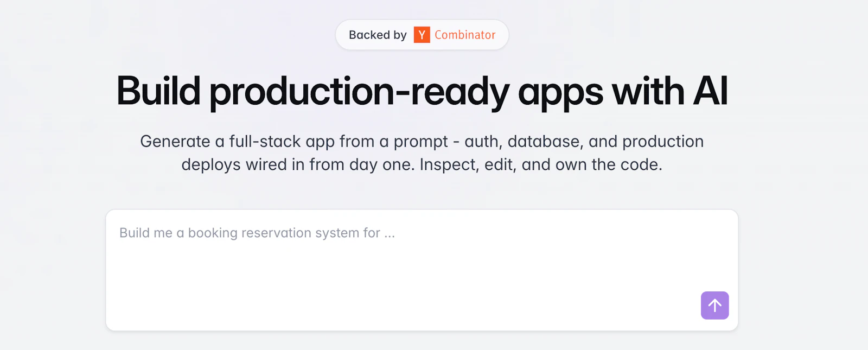Focus the app prompt text area

coord(422,270)
